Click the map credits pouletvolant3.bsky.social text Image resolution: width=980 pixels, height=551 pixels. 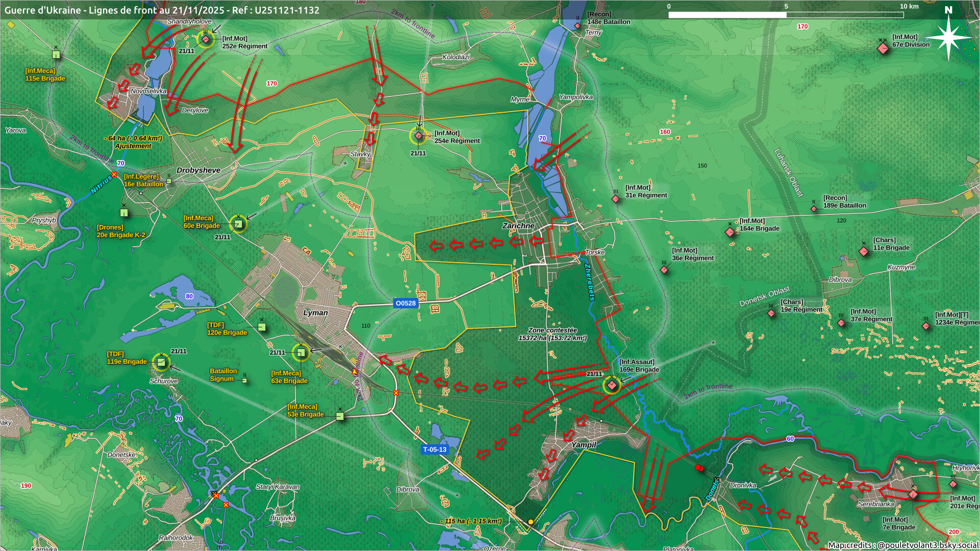[x=902, y=545]
